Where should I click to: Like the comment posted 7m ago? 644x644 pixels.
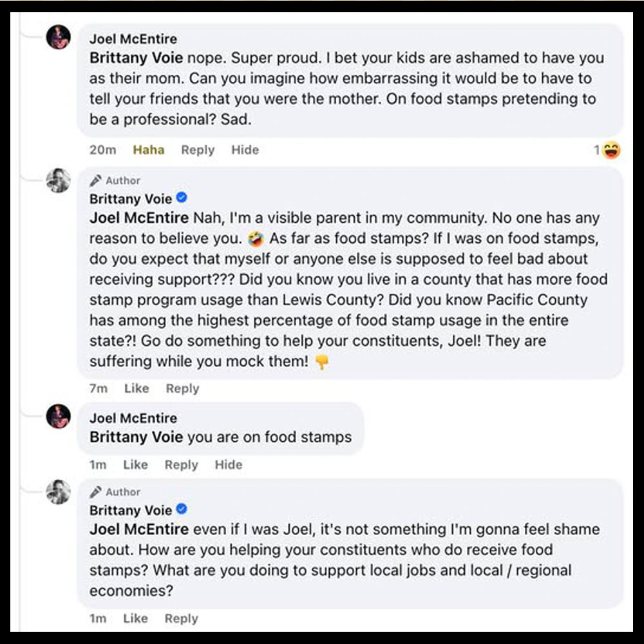(x=137, y=388)
